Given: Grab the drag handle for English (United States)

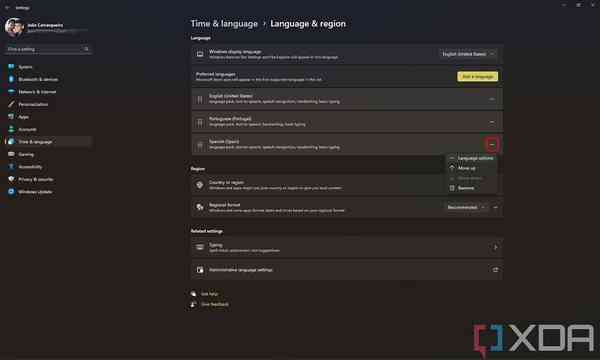Looking at the screenshot, I should (x=200, y=99).
